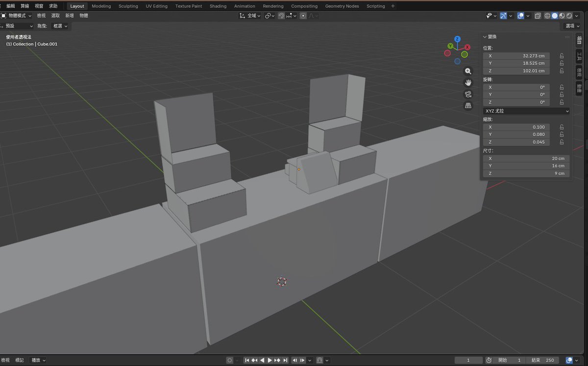The image size is (588, 366).
Task: Open the 求助 help menu
Action: pyautogui.click(x=53, y=6)
